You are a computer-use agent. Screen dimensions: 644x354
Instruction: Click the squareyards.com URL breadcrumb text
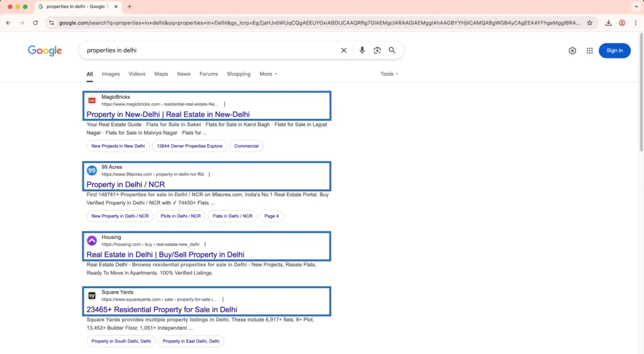159,299
